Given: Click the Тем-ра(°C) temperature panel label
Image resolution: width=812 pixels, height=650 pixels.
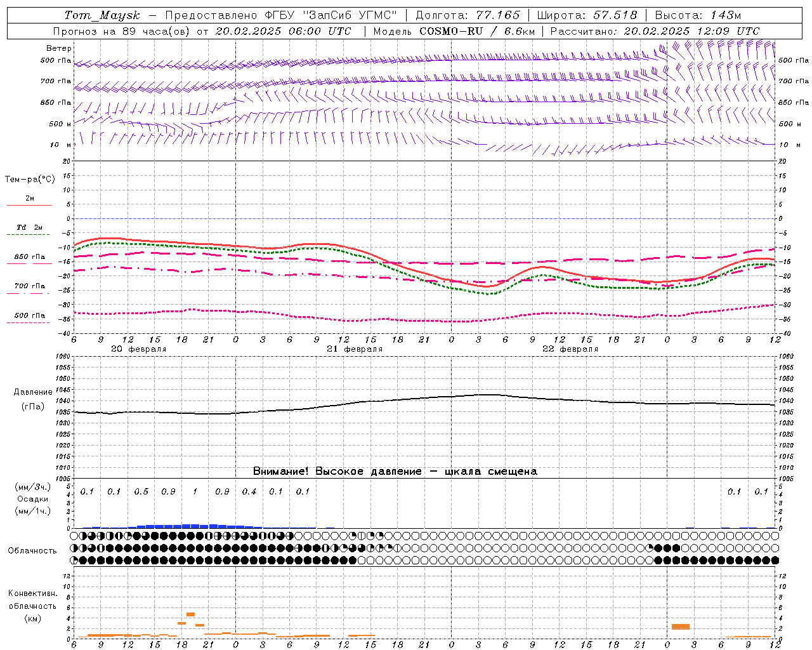Looking at the screenshot, I should point(30,180).
